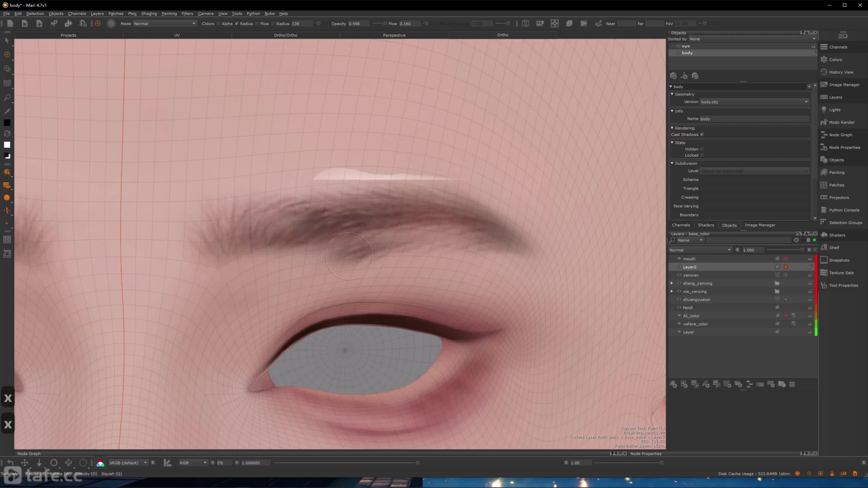The height and width of the screenshot is (488, 868).
Task: Switch to the Perspective view tab
Action: click(394, 35)
